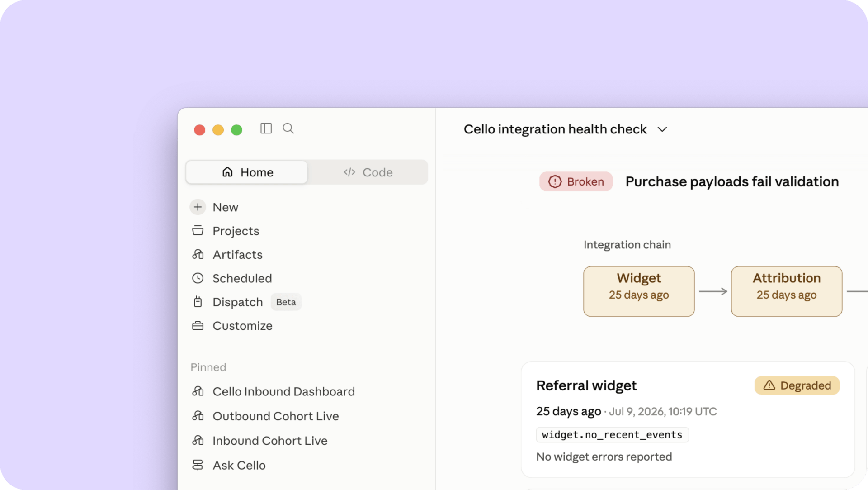Open pinned Outbound Cohort Live
Screen dimensions: 868x490
click(x=275, y=416)
